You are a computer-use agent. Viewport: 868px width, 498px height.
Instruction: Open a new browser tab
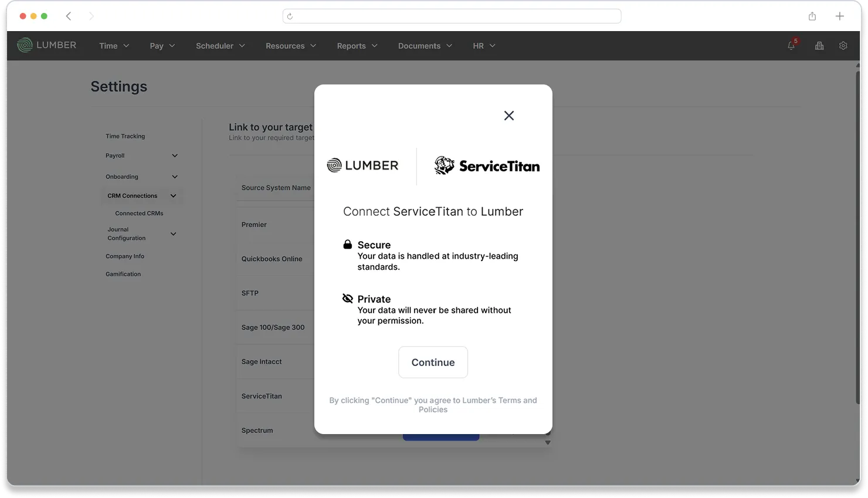pyautogui.click(x=840, y=16)
